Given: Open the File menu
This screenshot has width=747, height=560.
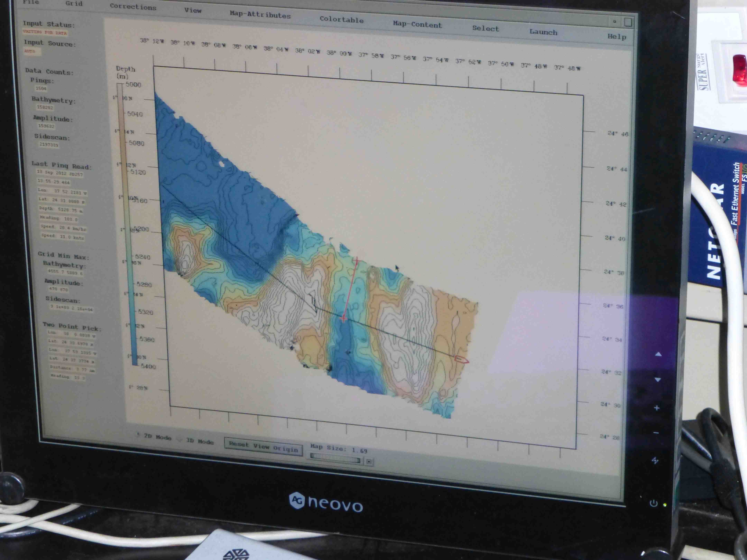Looking at the screenshot, I should pyautogui.click(x=31, y=2).
